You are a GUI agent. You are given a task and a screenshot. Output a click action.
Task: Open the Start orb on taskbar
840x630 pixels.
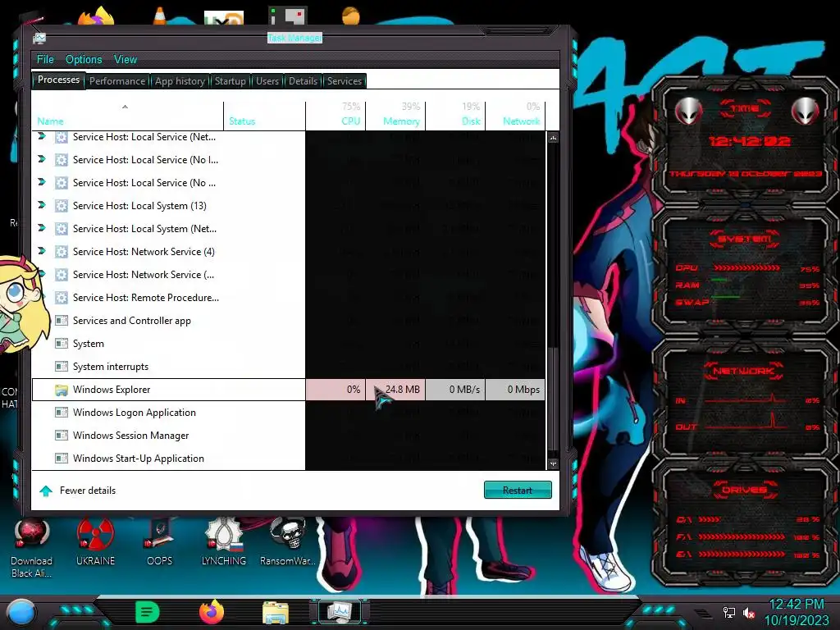click(x=21, y=612)
